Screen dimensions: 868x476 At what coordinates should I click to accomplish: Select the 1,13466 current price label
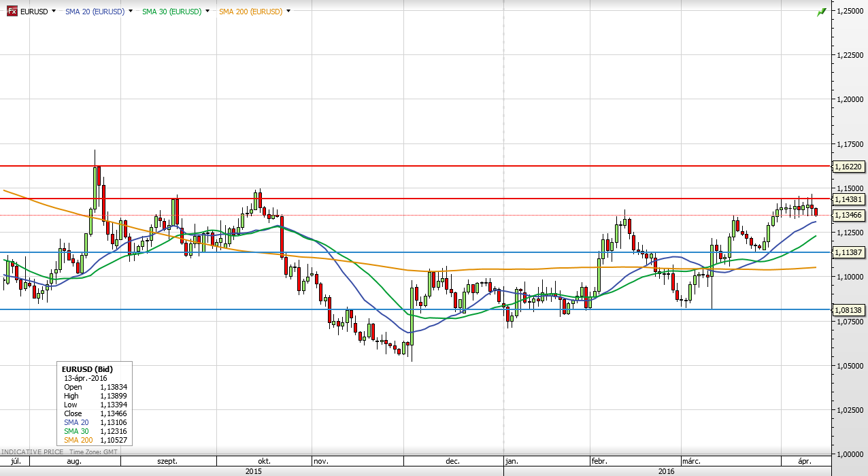click(x=848, y=215)
